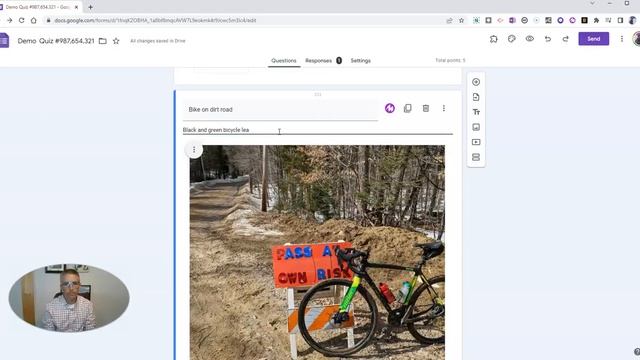
Task: Click the Demo Quiz #987,654,321 form title
Action: (x=56, y=41)
